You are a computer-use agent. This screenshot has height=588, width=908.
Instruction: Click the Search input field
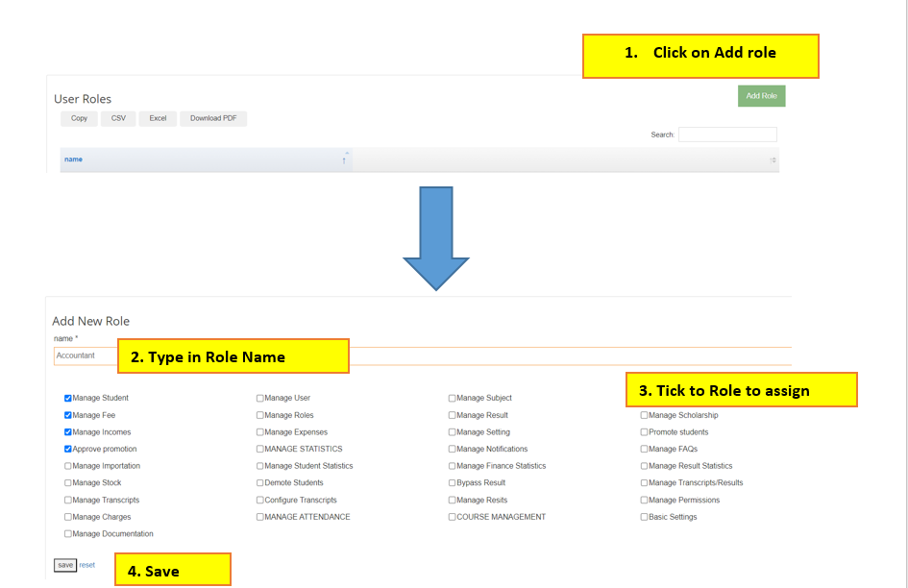click(726, 135)
